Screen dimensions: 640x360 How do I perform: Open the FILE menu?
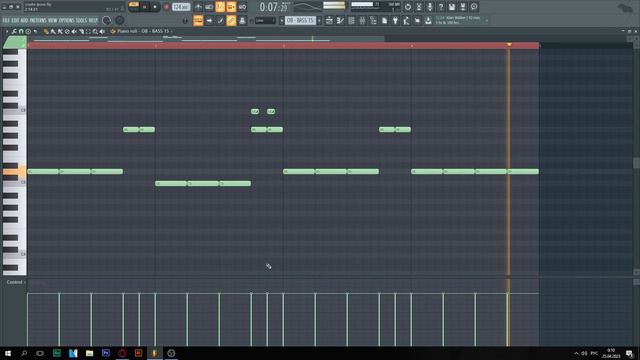pyautogui.click(x=6, y=20)
